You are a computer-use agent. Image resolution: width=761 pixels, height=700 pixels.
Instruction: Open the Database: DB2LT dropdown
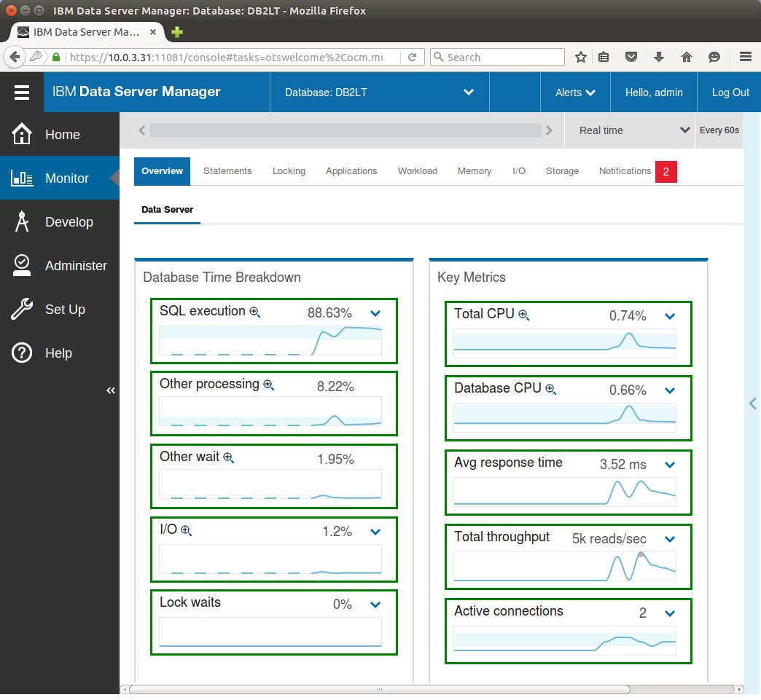pyautogui.click(x=380, y=93)
